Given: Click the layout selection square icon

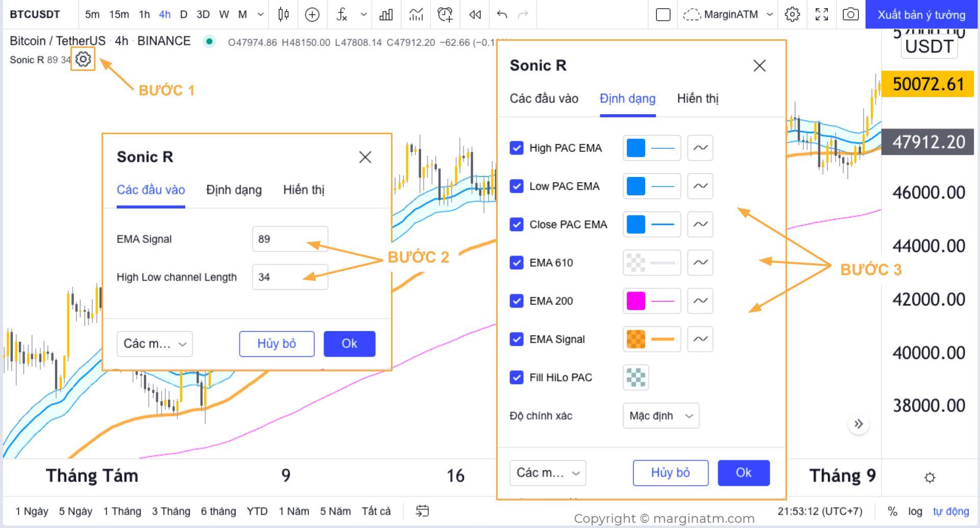Looking at the screenshot, I should 663,14.
